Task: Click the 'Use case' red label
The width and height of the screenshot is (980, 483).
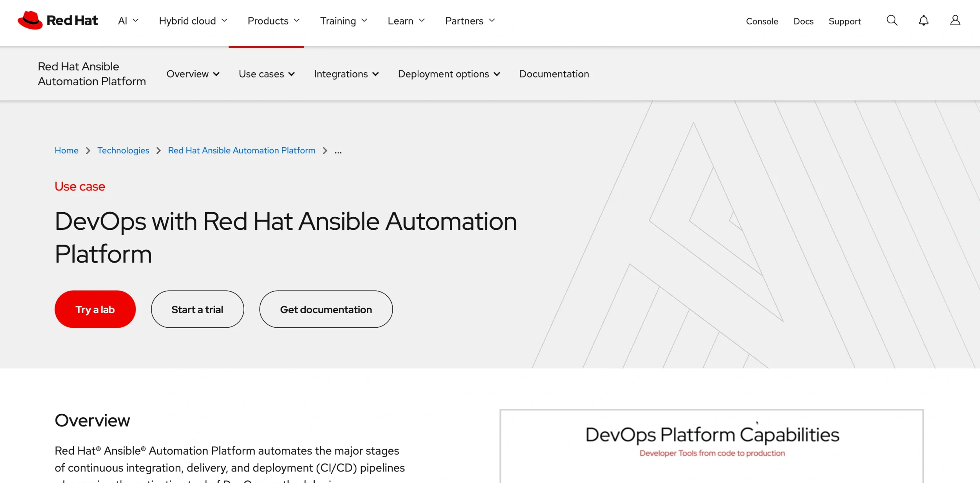Action: click(80, 186)
